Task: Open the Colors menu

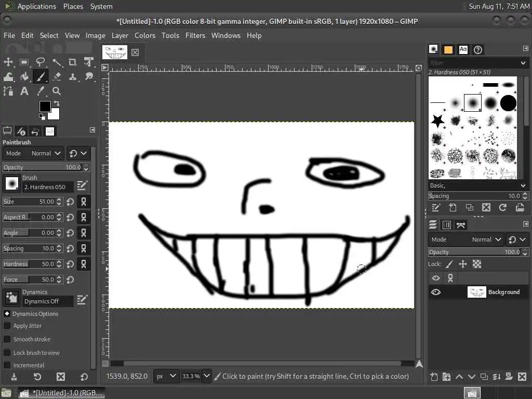Action: [145, 36]
